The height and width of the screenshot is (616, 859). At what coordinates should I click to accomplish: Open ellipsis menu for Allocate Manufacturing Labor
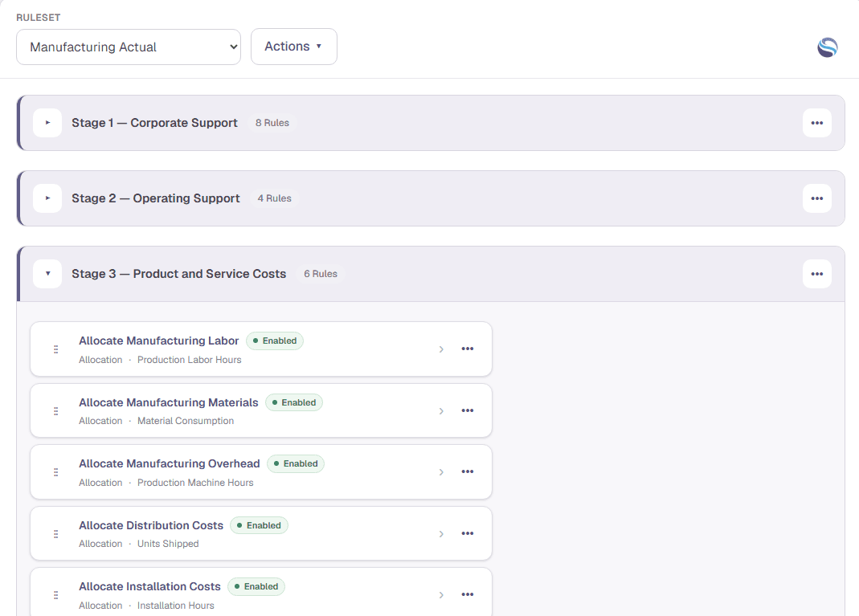coord(468,349)
